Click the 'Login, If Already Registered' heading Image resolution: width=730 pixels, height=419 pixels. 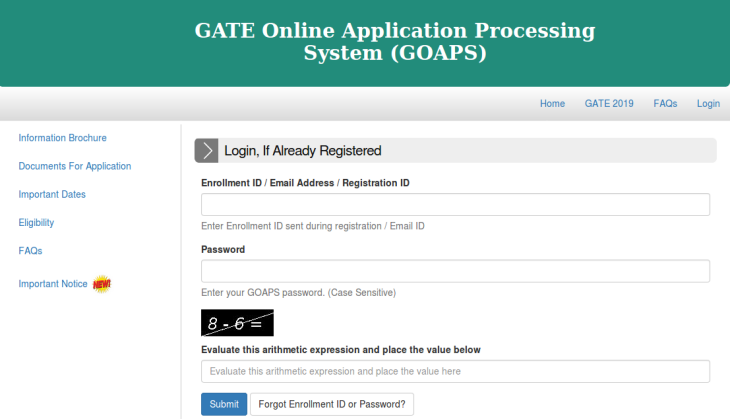(x=303, y=151)
